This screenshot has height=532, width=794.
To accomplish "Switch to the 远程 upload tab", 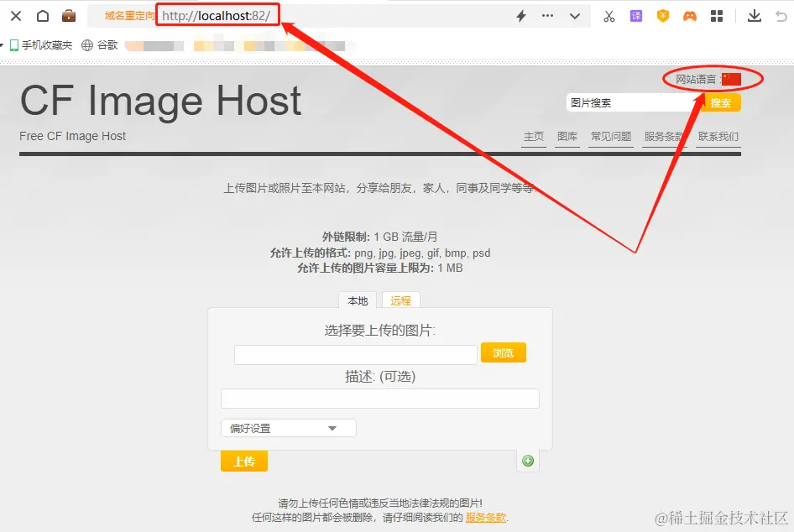I will tap(400, 300).
